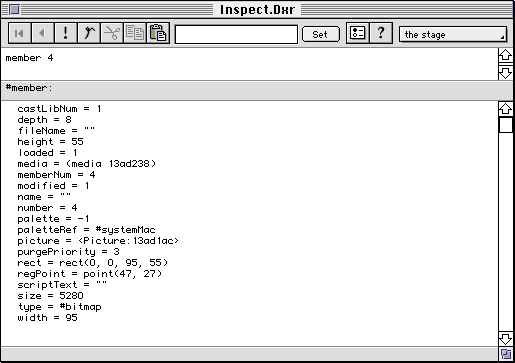Viewport: 515px width, 363px height.
Task: Select the 'paletteRef = #systemMac' line
Action: (x=86, y=230)
